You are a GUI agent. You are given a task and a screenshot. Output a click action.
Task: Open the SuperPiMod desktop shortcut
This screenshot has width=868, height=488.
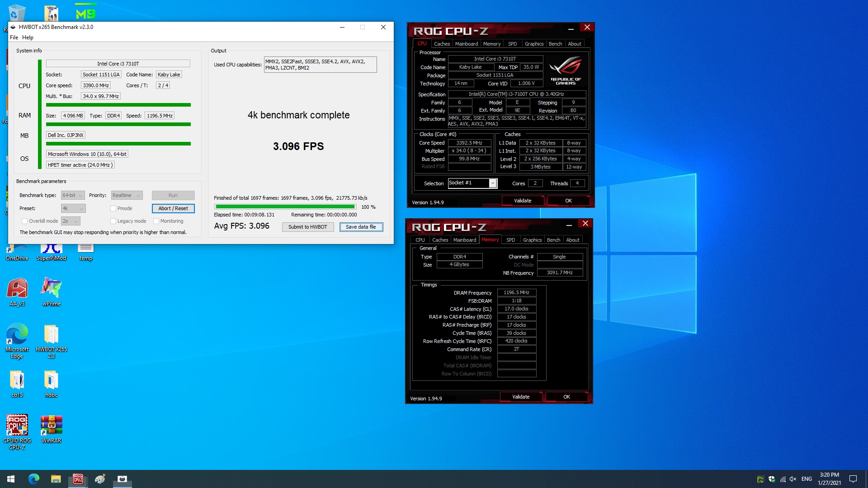(x=51, y=253)
